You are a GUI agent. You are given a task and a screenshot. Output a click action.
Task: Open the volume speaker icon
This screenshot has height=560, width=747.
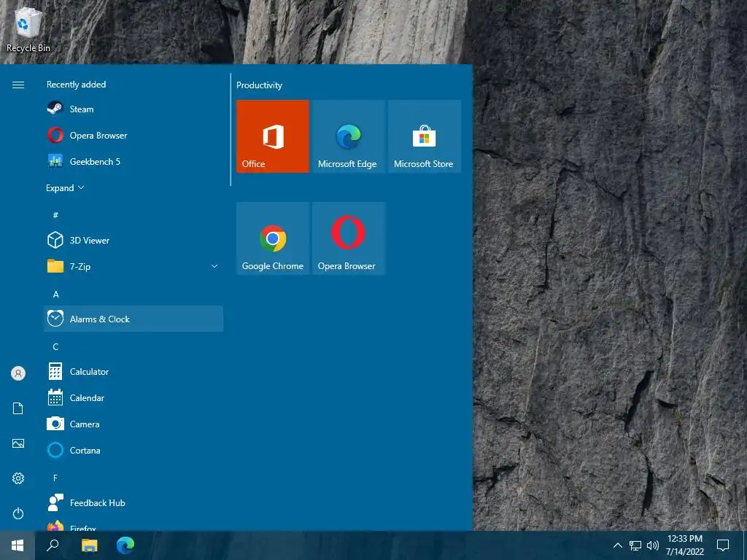(x=653, y=545)
